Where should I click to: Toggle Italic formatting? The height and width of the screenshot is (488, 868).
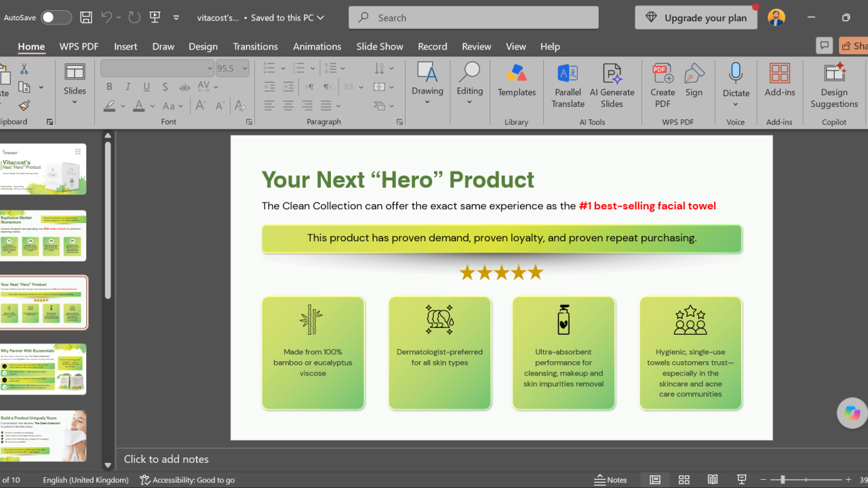pos(128,87)
